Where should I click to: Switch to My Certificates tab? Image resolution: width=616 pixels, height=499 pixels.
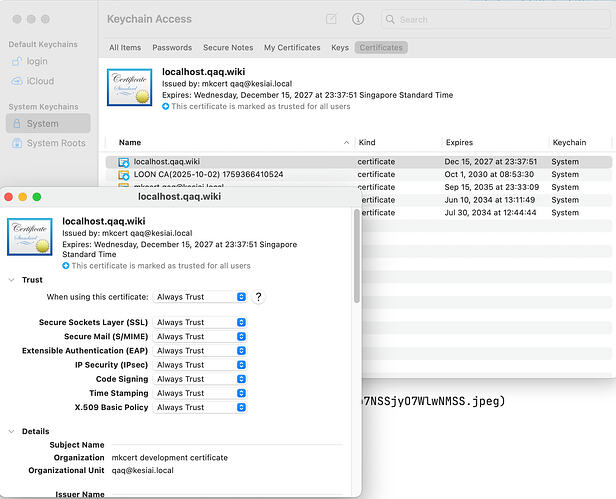[292, 48]
